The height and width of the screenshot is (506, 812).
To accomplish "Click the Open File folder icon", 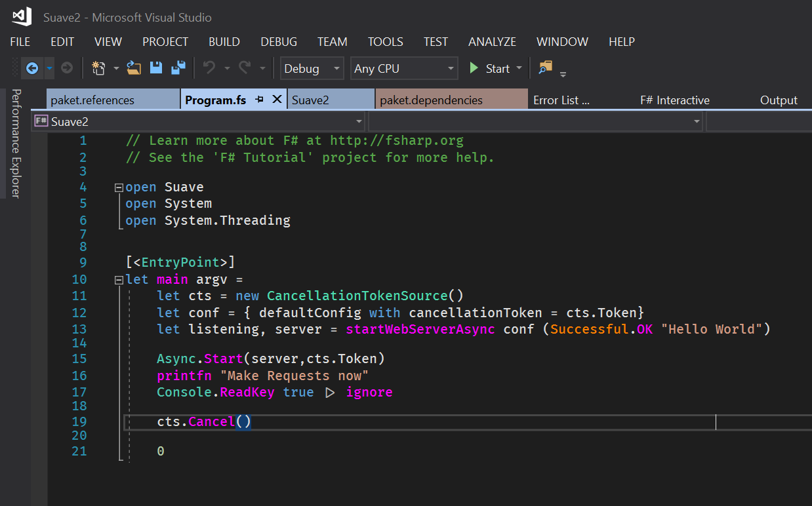I will coord(134,68).
